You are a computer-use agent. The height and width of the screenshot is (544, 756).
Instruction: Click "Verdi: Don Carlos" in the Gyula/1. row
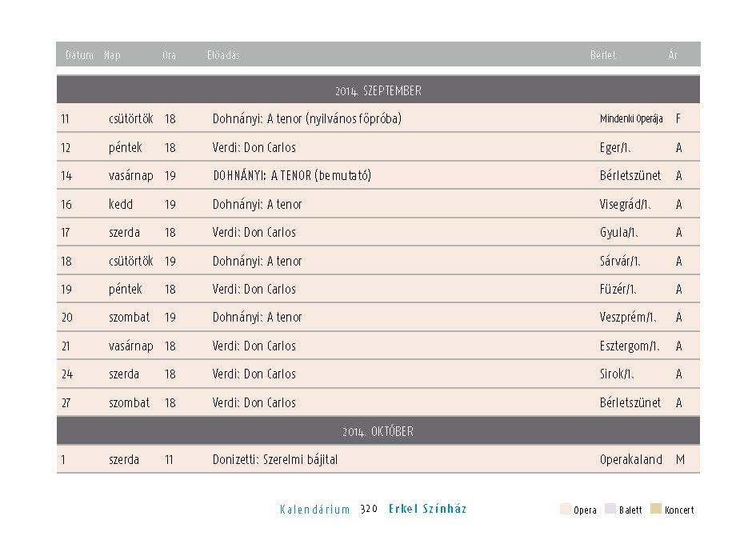(254, 233)
